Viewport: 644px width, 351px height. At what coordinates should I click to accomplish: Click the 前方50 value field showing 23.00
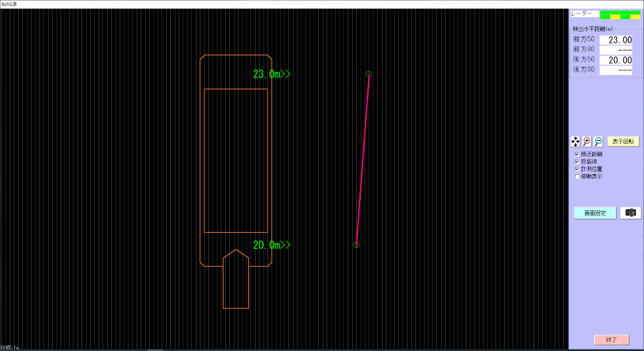coord(616,40)
